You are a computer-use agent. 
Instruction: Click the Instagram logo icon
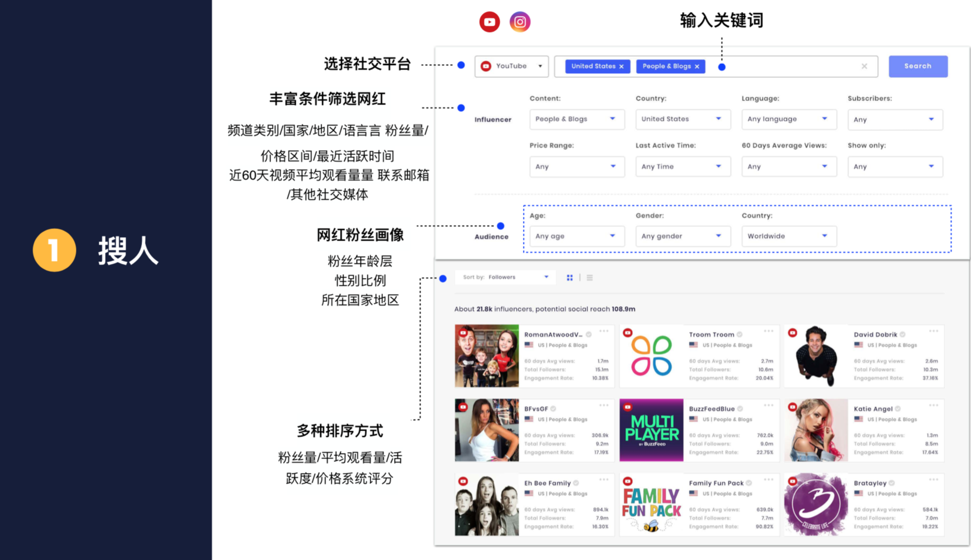(519, 22)
